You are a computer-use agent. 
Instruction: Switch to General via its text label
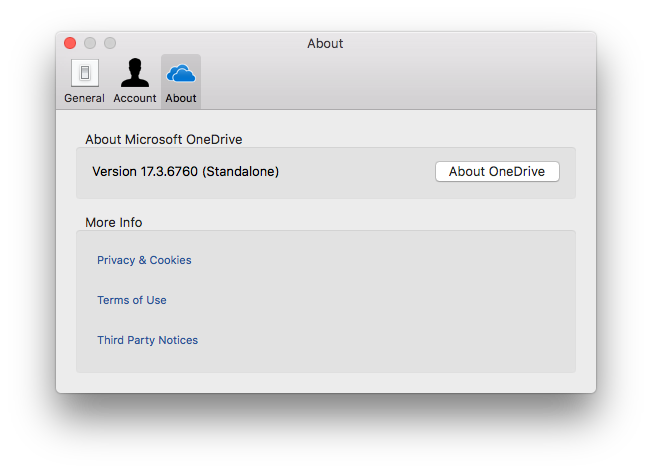(x=84, y=98)
